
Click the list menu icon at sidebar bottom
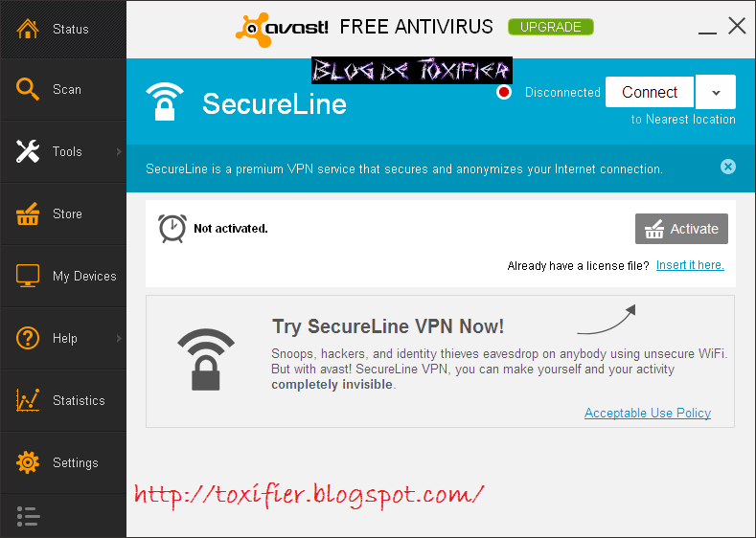28,516
